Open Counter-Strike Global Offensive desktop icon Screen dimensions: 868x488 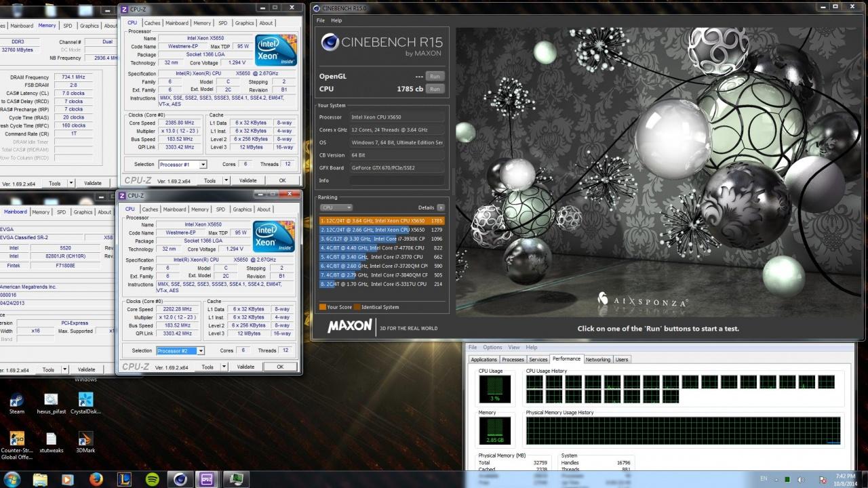pyautogui.click(x=17, y=440)
